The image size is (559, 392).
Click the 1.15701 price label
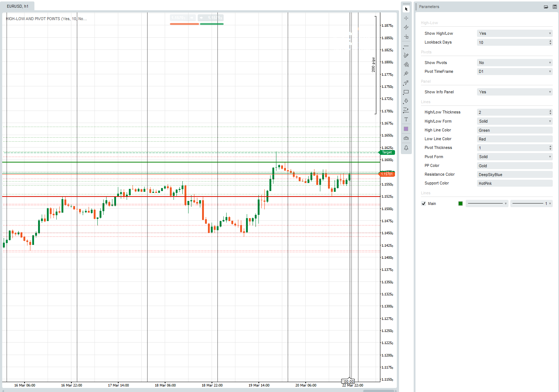387,174
